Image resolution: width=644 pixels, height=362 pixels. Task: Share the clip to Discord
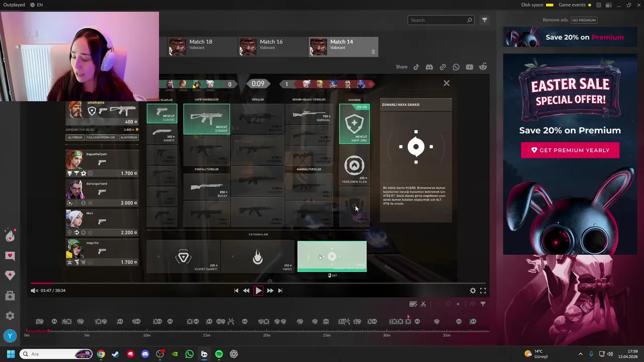coord(429,67)
